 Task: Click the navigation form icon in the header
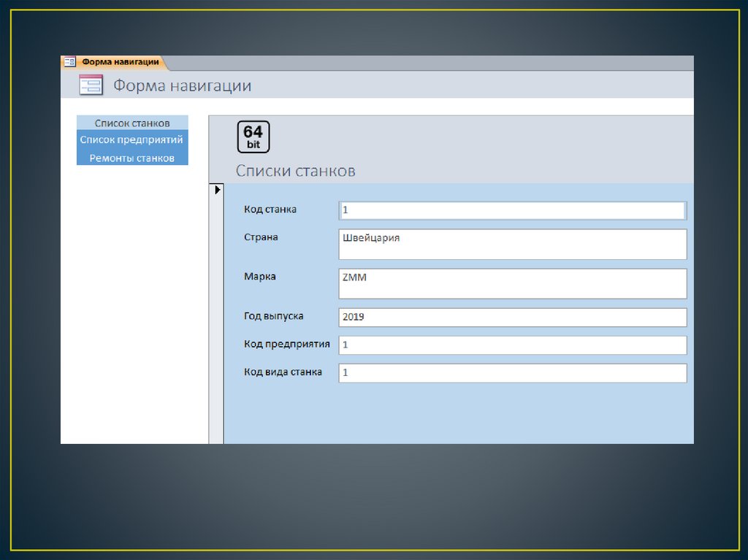pyautogui.click(x=91, y=85)
